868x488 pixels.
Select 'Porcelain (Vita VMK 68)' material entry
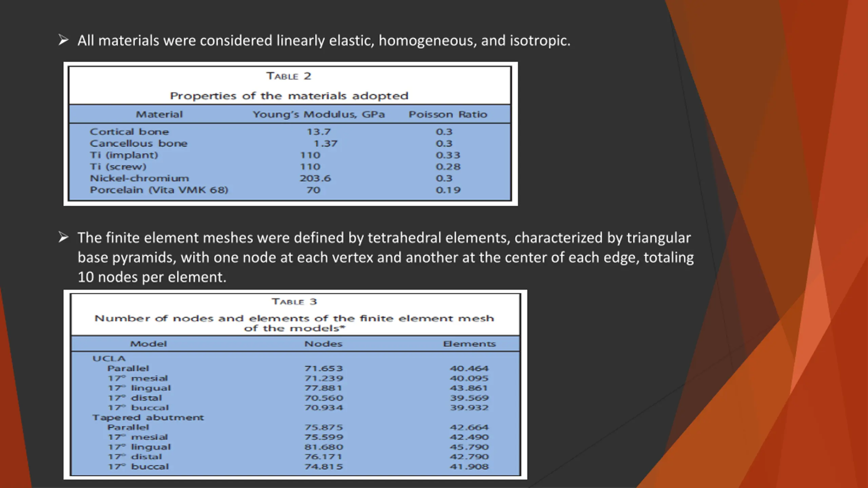point(159,190)
